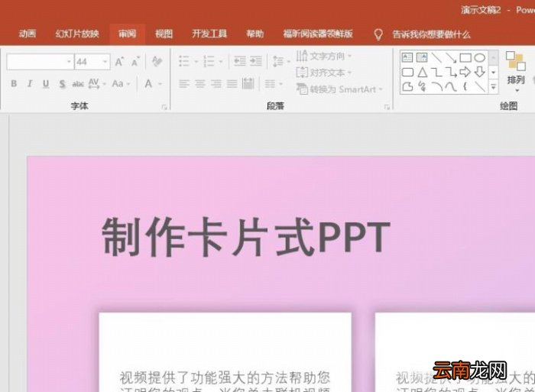This screenshot has width=535, height=392.
Task: Open the 字体 group dialog launcher
Action: [164, 107]
